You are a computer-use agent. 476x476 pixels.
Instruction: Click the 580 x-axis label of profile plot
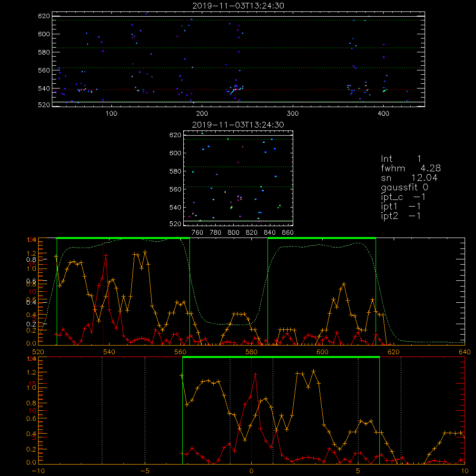pos(251,352)
